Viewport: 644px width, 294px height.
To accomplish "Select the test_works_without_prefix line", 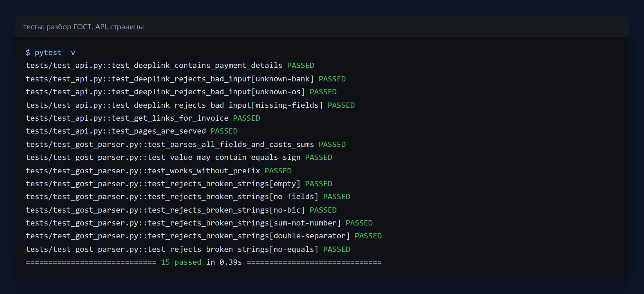I will [159, 171].
